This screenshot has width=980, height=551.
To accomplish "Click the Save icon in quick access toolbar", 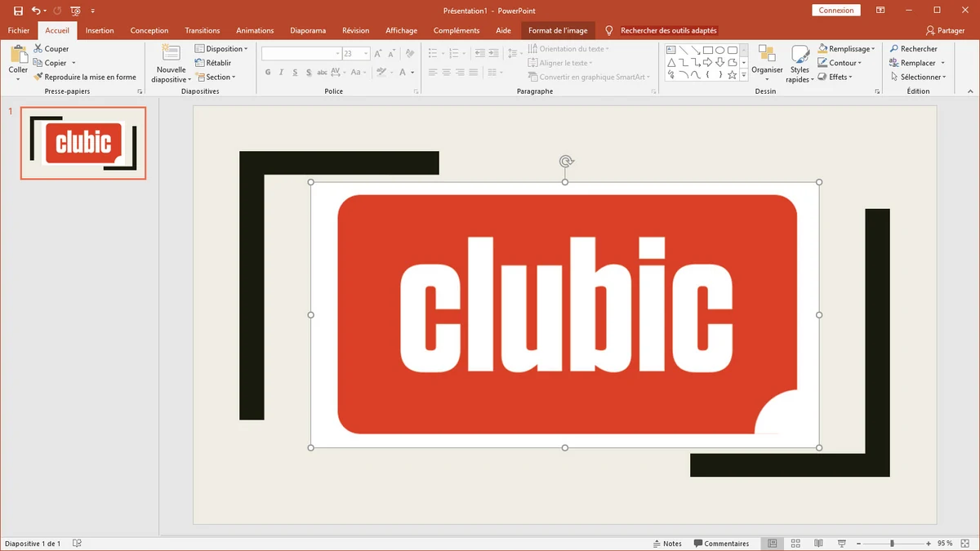I will tap(18, 11).
